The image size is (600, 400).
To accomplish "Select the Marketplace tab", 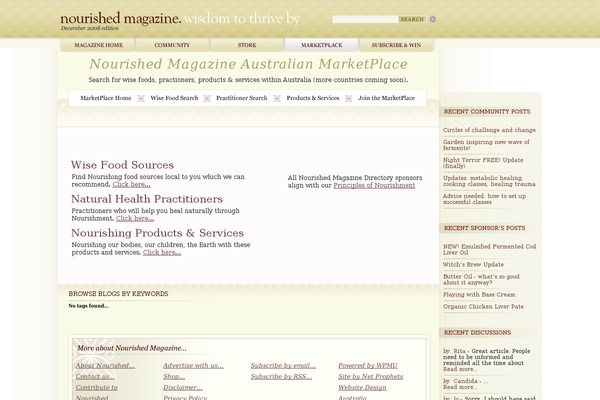I will pos(321,45).
